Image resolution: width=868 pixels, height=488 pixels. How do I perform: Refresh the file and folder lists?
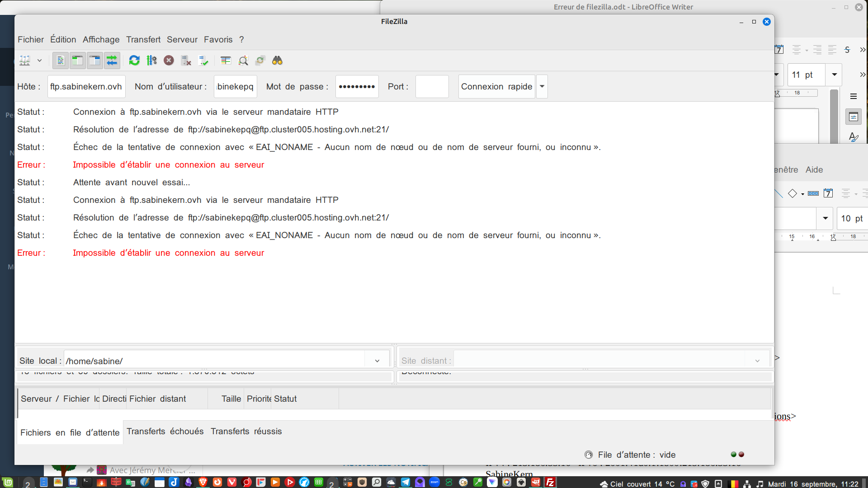click(x=134, y=61)
